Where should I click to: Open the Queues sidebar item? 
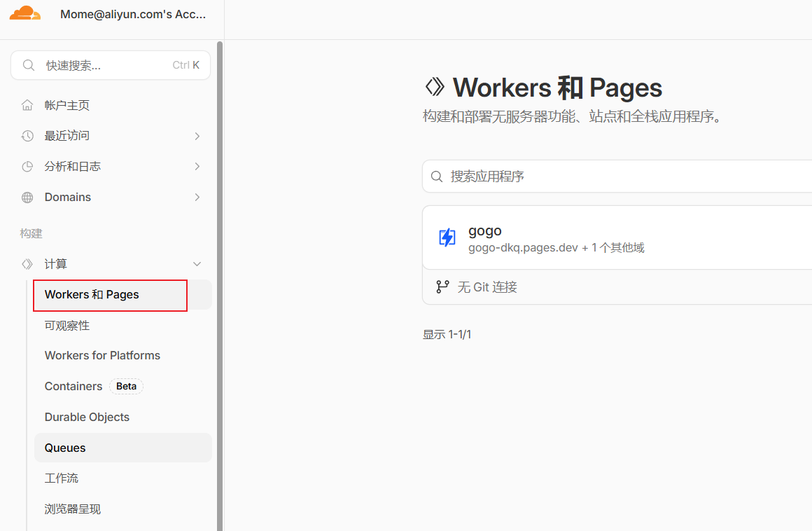coord(65,448)
